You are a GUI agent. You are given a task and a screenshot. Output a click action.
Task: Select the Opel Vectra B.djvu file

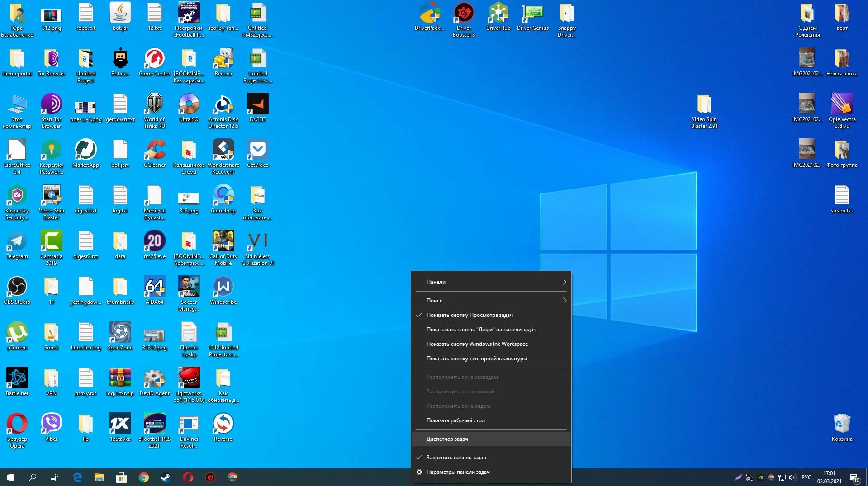click(842, 111)
